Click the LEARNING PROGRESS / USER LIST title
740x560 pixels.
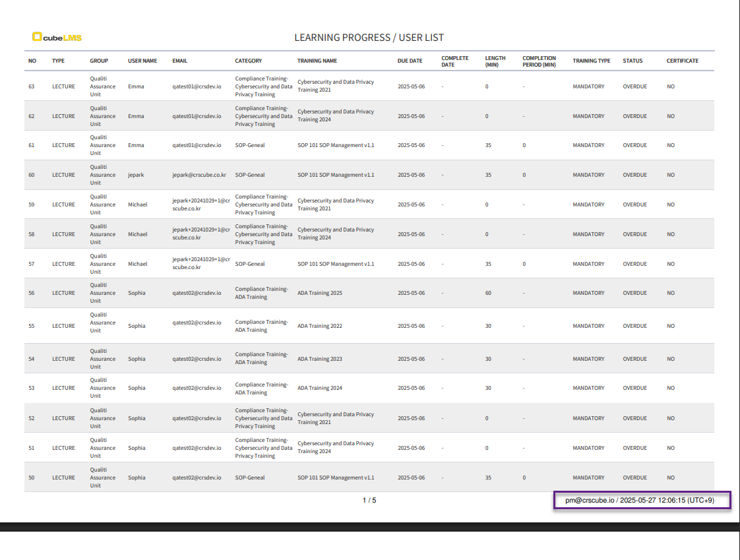tap(369, 38)
